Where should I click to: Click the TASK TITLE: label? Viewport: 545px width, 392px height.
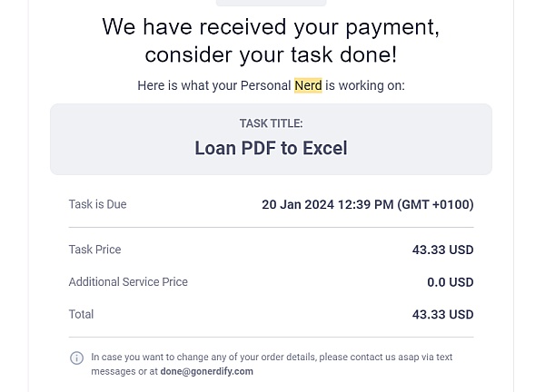[x=271, y=123]
